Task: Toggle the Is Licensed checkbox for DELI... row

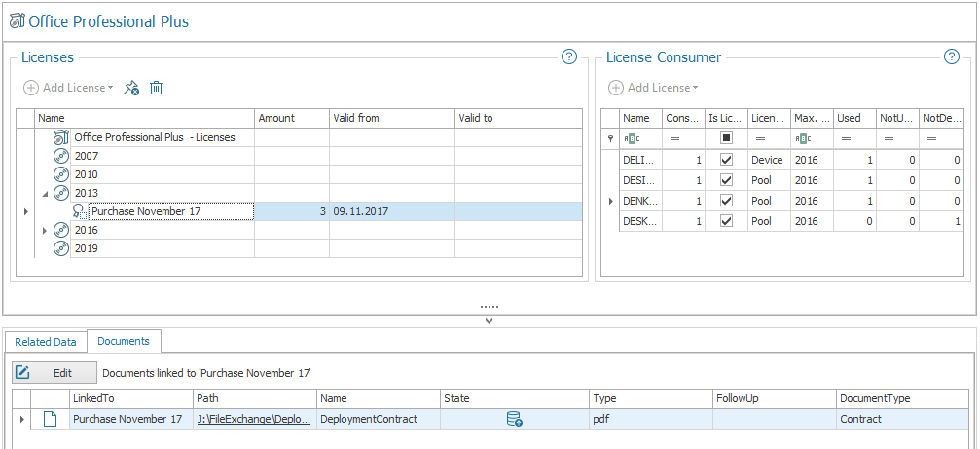Action: coord(726,160)
